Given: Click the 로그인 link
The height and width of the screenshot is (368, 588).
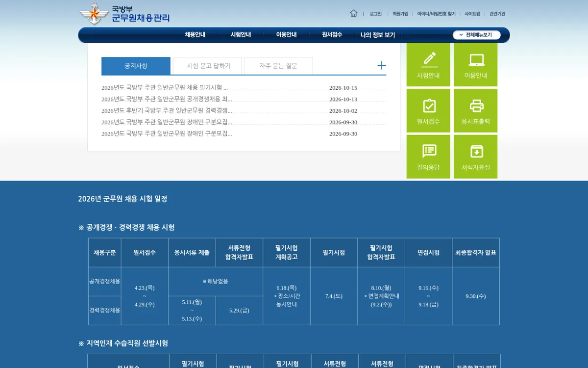Looking at the screenshot, I should click(x=376, y=14).
